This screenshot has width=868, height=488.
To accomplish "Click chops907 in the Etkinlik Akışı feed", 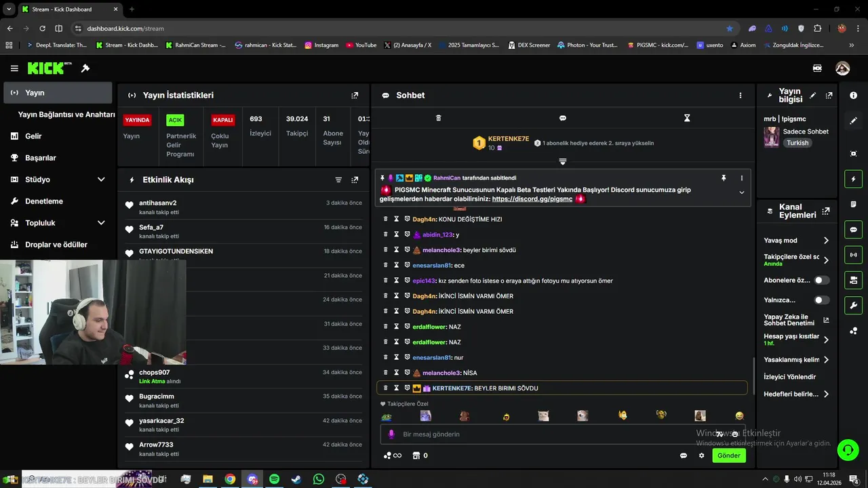I will pyautogui.click(x=155, y=373).
